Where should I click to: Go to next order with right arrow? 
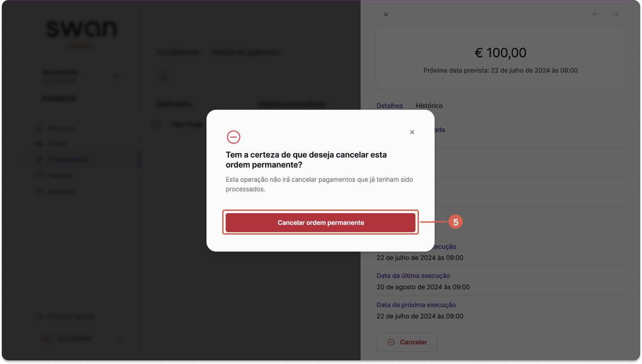616,14
